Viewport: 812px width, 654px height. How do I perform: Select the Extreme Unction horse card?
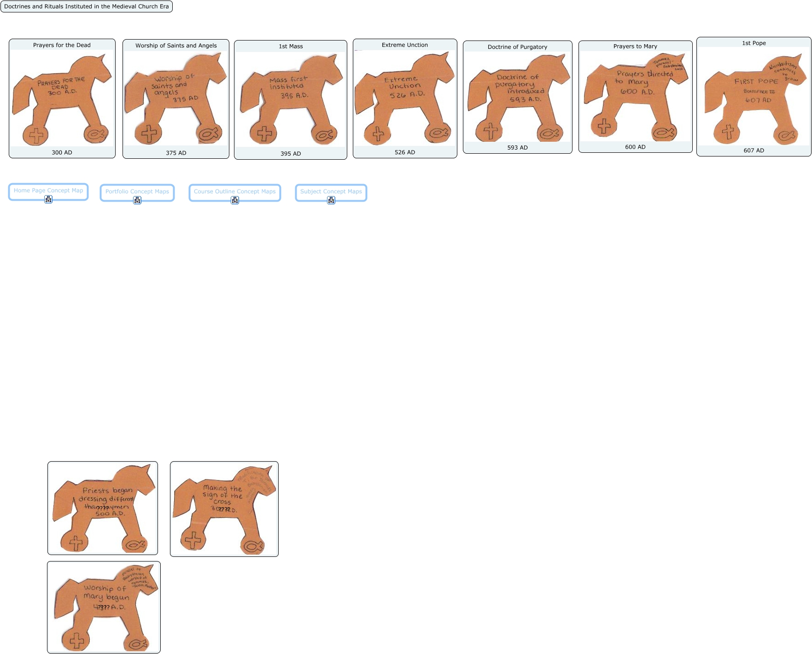(405, 98)
